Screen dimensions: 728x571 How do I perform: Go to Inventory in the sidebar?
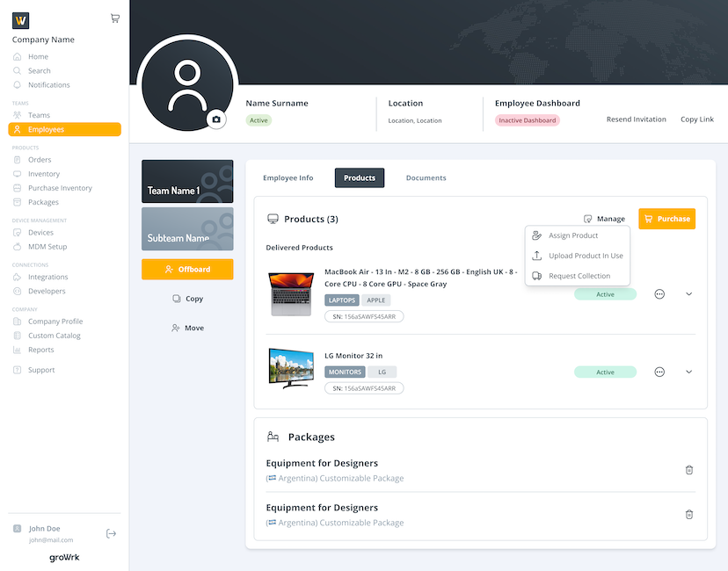pyautogui.click(x=44, y=174)
